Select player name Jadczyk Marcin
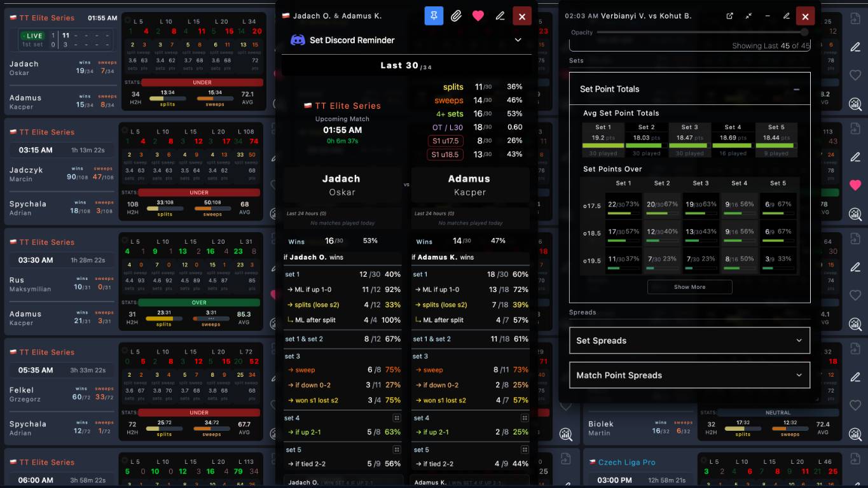This screenshot has height=488, width=868. 25,174
